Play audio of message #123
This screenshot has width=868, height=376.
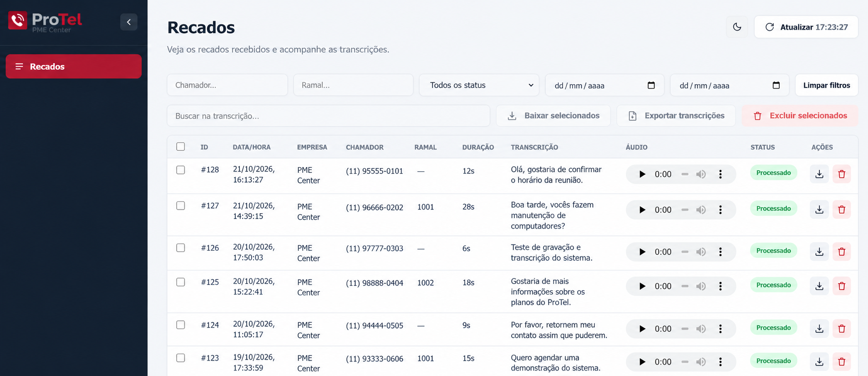(x=642, y=362)
